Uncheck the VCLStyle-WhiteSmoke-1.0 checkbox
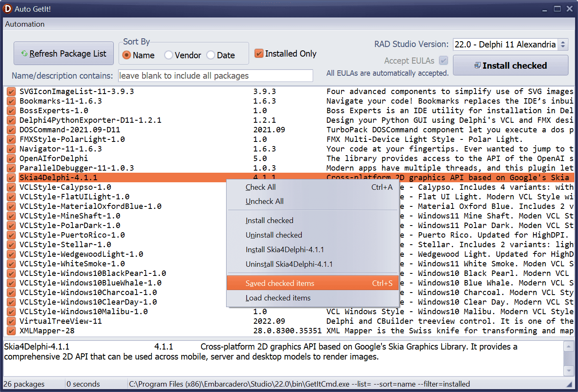Viewport: 578px width, 392px height. tap(12, 264)
